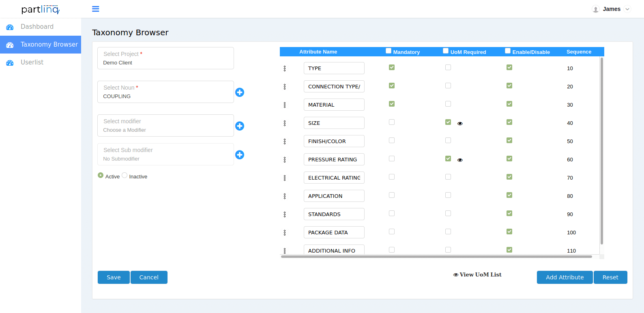Image resolution: width=644 pixels, height=313 pixels.
Task: Click the Reset button
Action: (x=610, y=277)
